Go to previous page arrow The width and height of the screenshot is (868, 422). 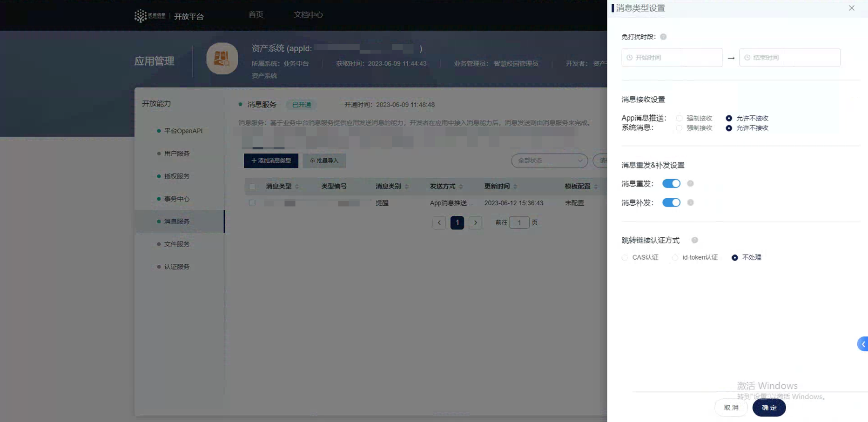(x=439, y=222)
